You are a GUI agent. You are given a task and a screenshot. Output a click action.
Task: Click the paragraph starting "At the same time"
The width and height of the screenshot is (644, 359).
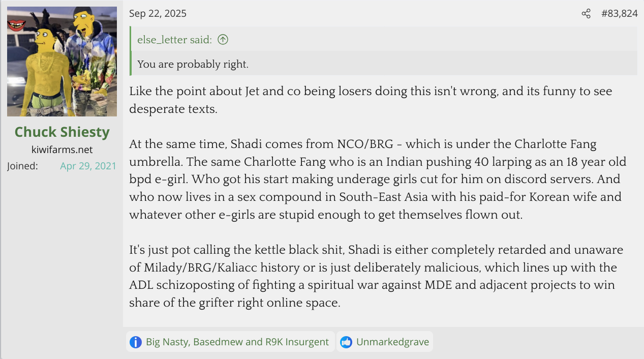tap(377, 179)
